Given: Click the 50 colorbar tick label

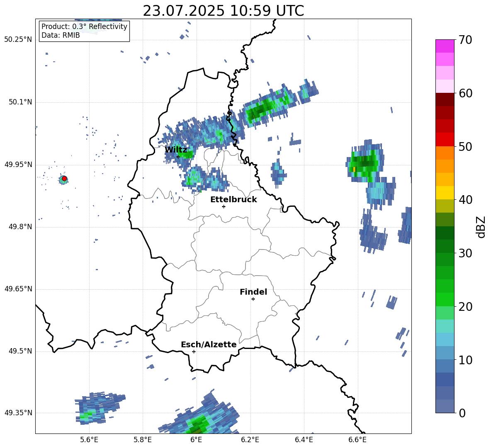Looking at the screenshot, I should 465,147.
